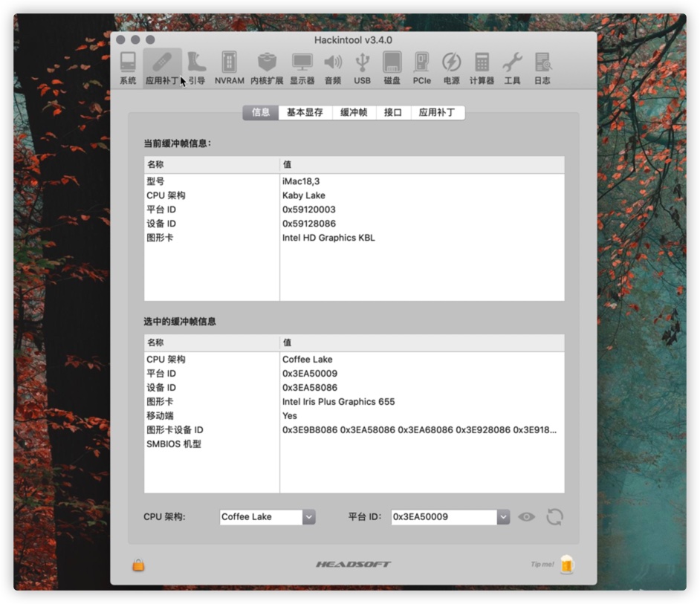The width and height of the screenshot is (700, 604).
Task: Open the 引导 (Boot) settings icon
Action: pyautogui.click(x=196, y=67)
